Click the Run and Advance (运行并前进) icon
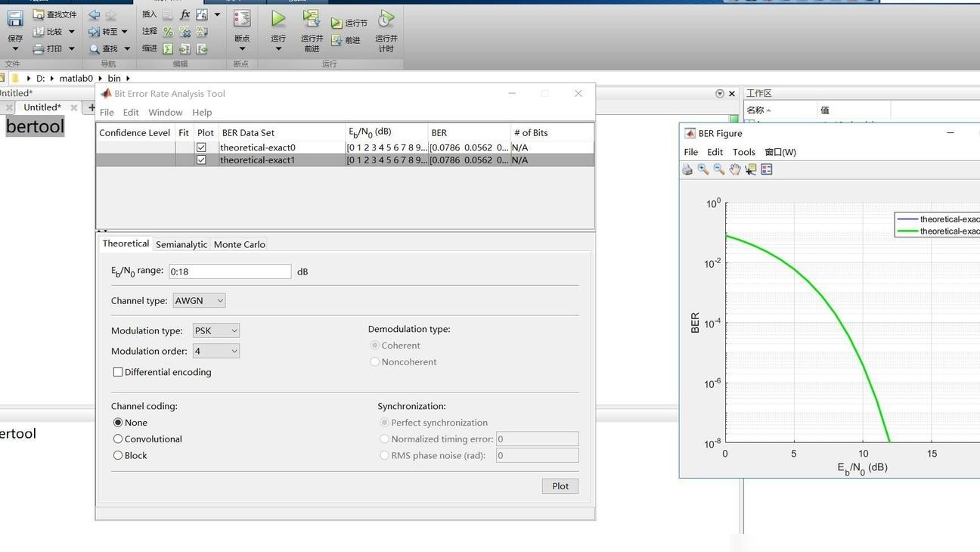This screenshot has width=980, height=552. click(311, 19)
